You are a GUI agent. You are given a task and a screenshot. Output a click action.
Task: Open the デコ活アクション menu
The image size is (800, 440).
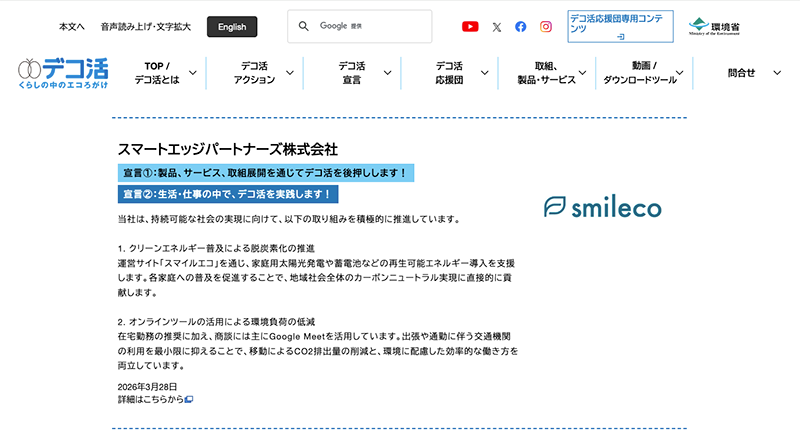click(x=254, y=73)
